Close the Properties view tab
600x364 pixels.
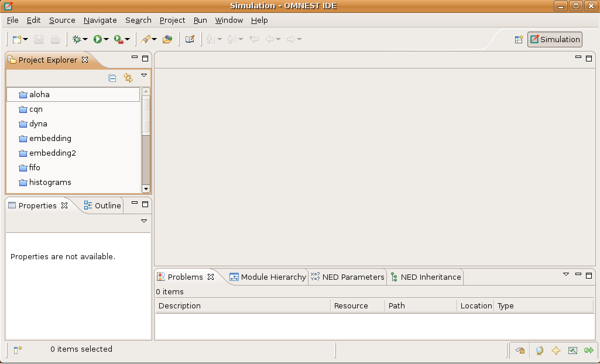64,205
